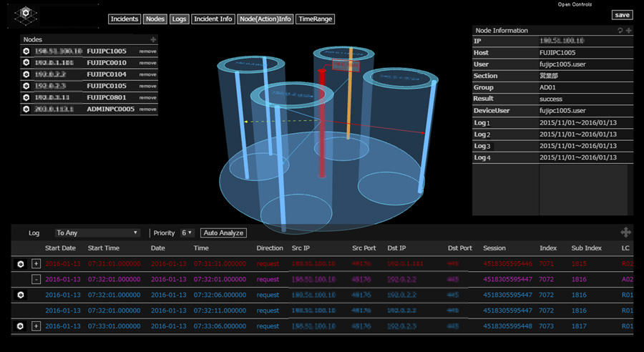Viewport: 644px width, 352px height.
Task: Click the hexagon app logo at top left
Action: 26,14
